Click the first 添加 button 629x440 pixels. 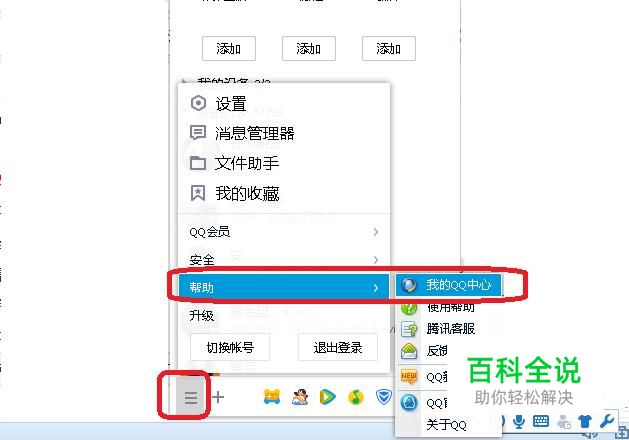[x=229, y=49]
